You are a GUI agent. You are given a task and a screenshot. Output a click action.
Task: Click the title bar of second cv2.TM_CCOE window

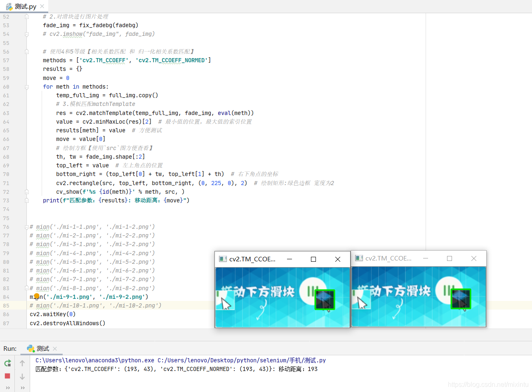click(x=388, y=258)
